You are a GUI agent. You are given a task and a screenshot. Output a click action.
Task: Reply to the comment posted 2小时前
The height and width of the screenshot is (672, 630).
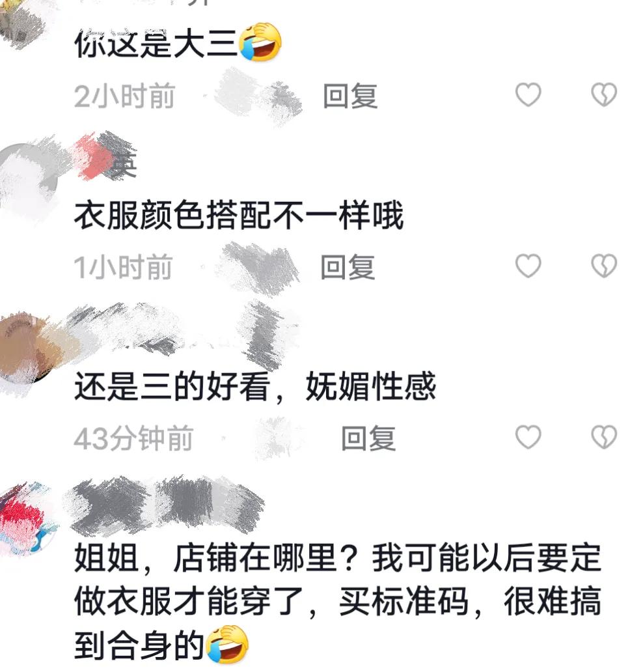350,96
